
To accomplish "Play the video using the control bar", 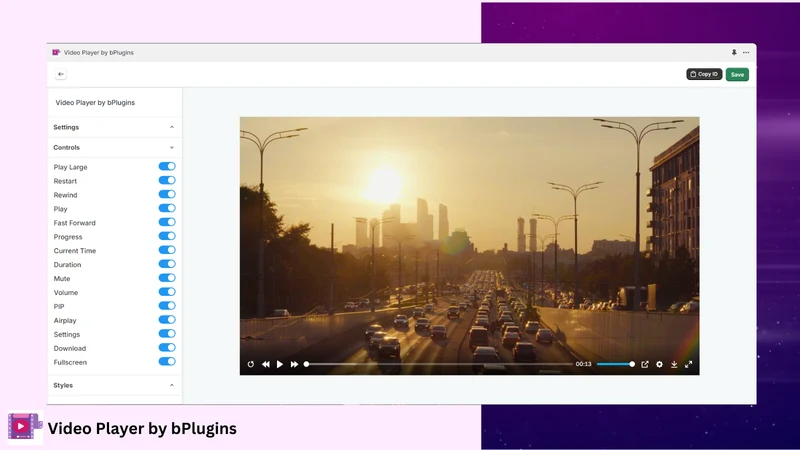I will pyautogui.click(x=280, y=364).
